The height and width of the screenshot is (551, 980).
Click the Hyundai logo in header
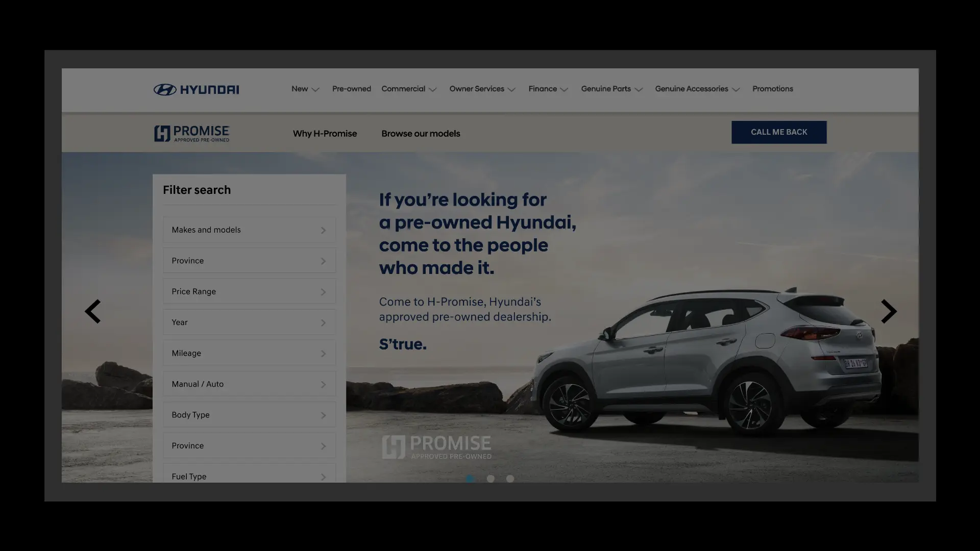click(196, 89)
